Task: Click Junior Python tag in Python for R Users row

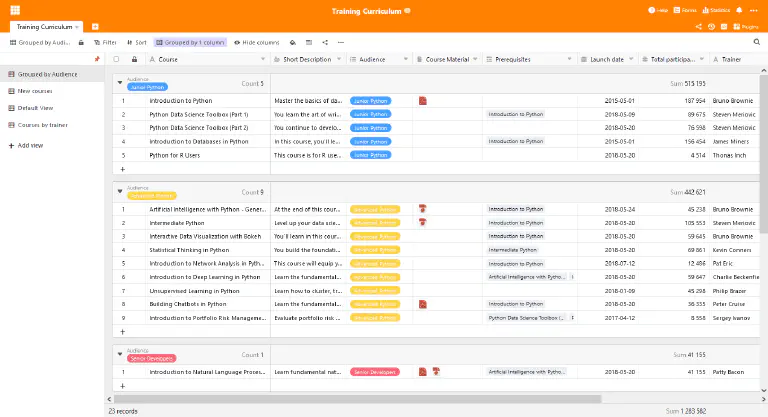Action: pos(370,155)
